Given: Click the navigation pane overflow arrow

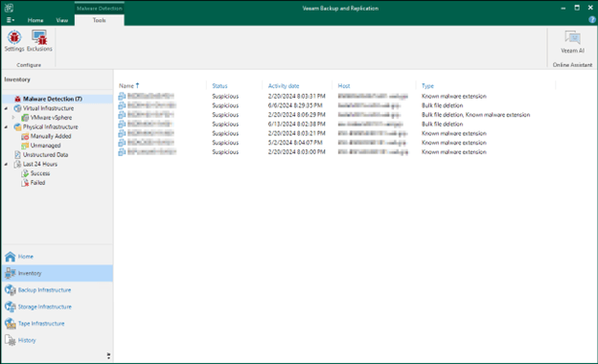Looking at the screenshot, I should click(108, 356).
